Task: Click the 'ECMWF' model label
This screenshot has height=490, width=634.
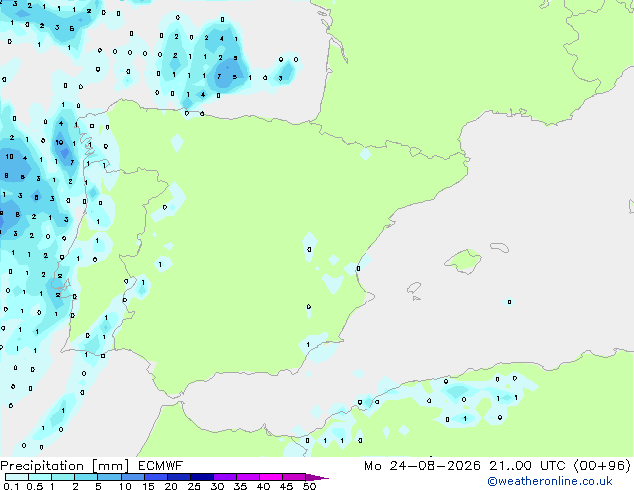Action: click(x=161, y=466)
